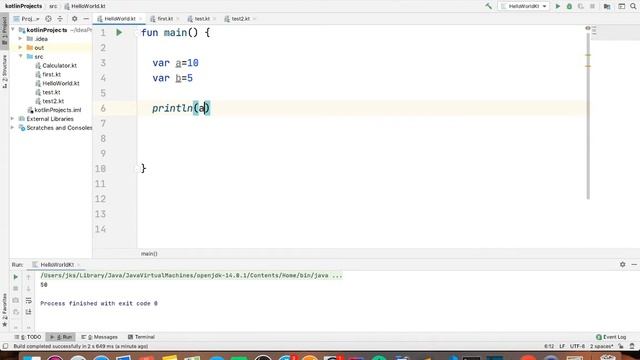This screenshot has height=360, width=640.
Task: Click HelloWorld.kt breadcrumb in navigation bar
Action: pos(85,6)
